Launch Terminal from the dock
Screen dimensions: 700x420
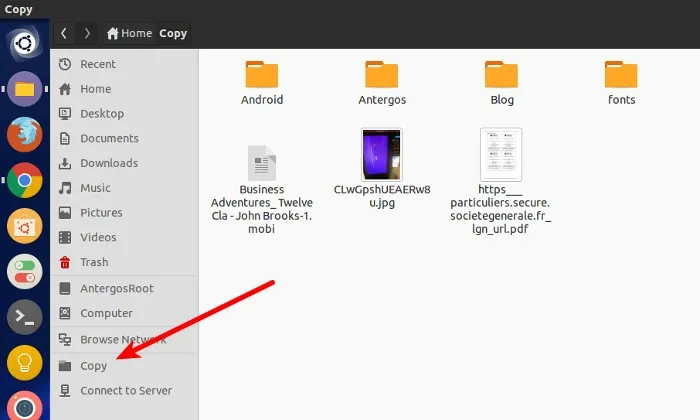tap(25, 317)
